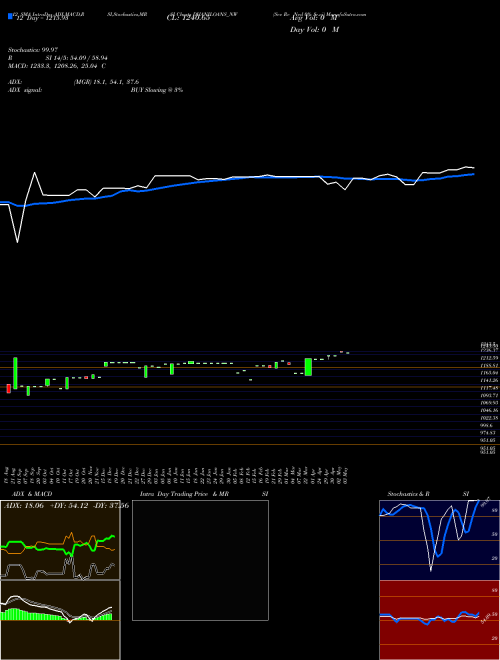The width and height of the screenshot is (500, 660).
Task: Click the 'Stochastics & R' panel title
Action: (x=408, y=494)
